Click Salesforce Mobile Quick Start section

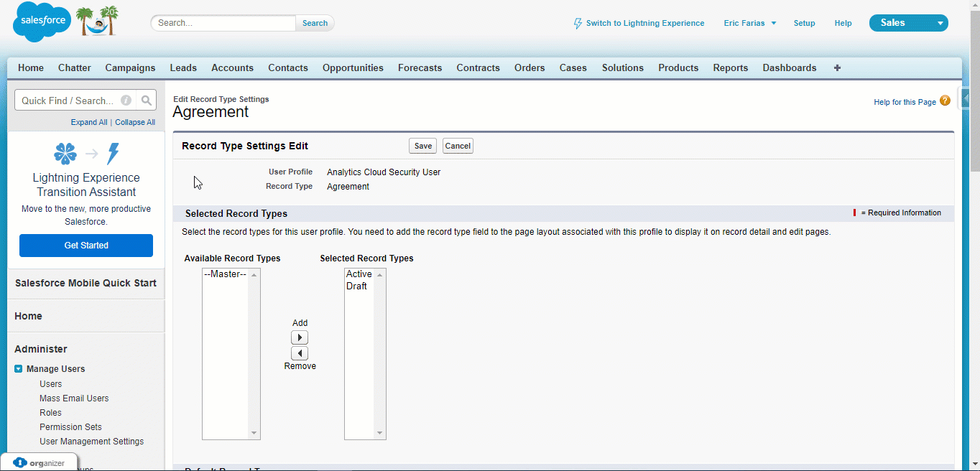pyautogui.click(x=85, y=283)
